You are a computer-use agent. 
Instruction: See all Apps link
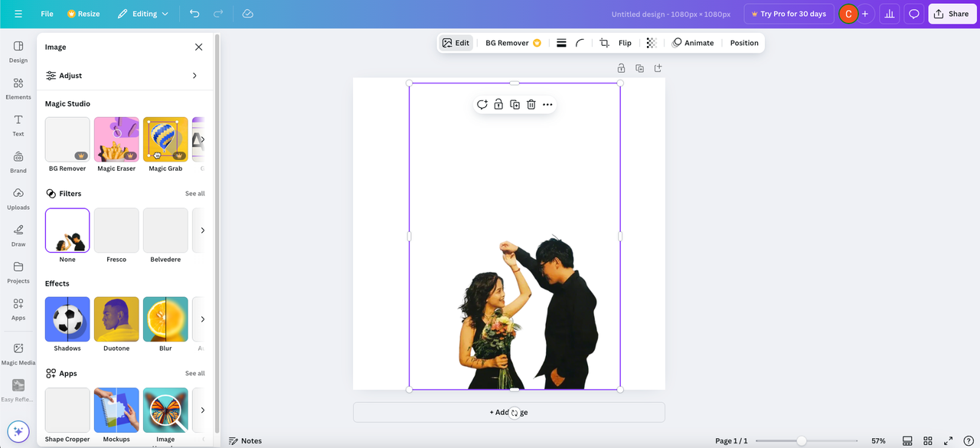tap(194, 374)
